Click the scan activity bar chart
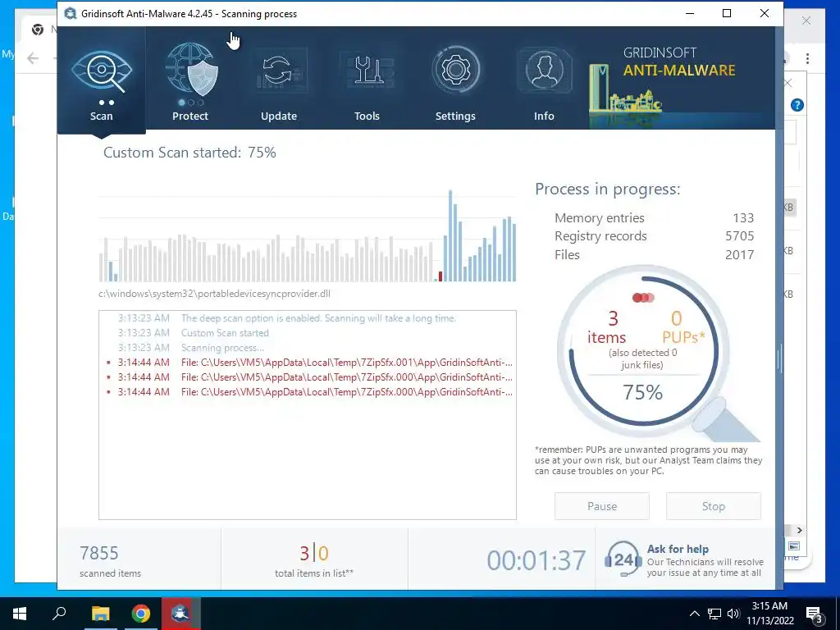 tap(308, 235)
